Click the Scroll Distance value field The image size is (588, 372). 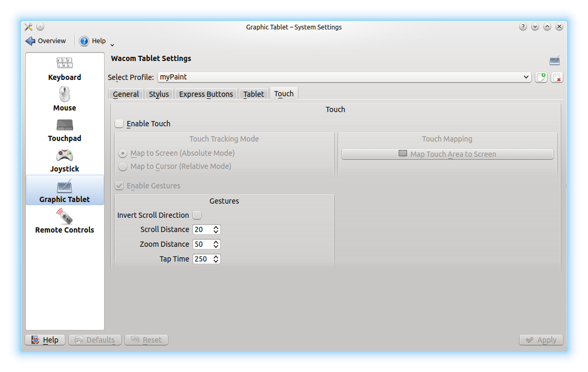[x=202, y=229]
